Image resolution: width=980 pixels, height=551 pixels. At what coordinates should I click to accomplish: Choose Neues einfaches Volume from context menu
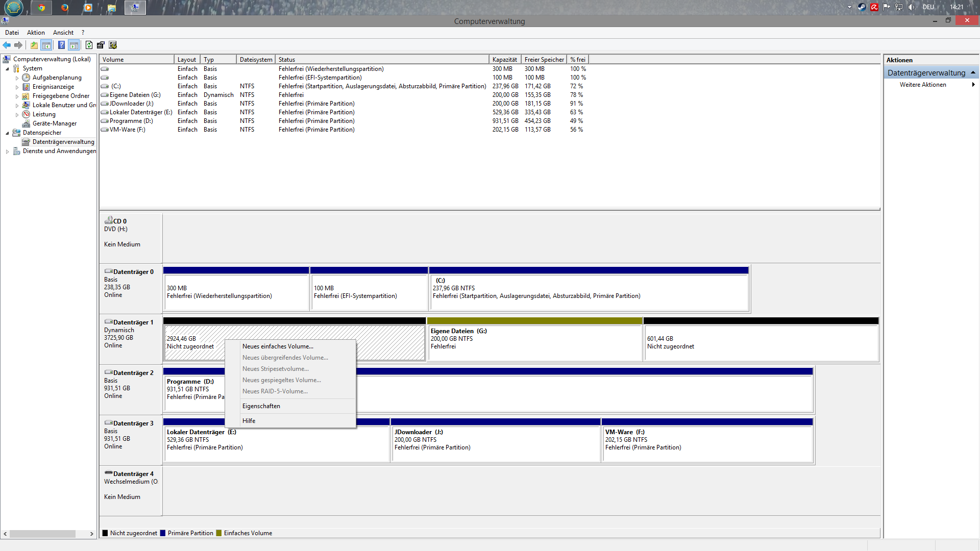pos(278,346)
